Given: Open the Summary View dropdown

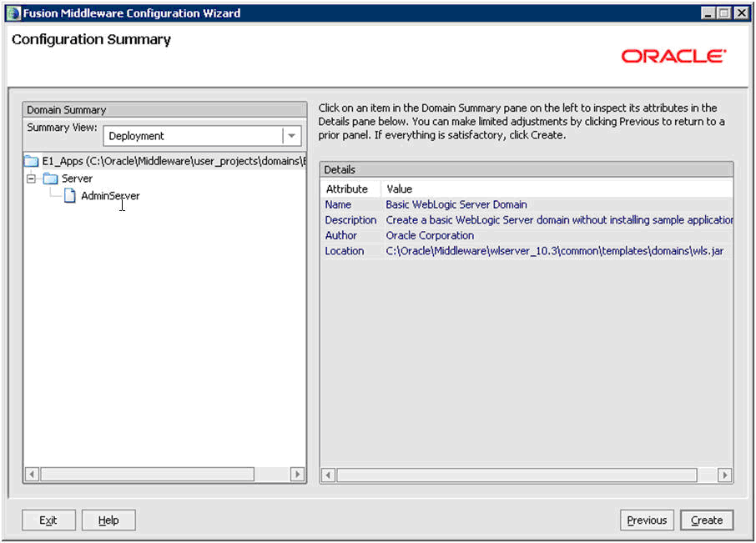Looking at the screenshot, I should click(x=292, y=136).
